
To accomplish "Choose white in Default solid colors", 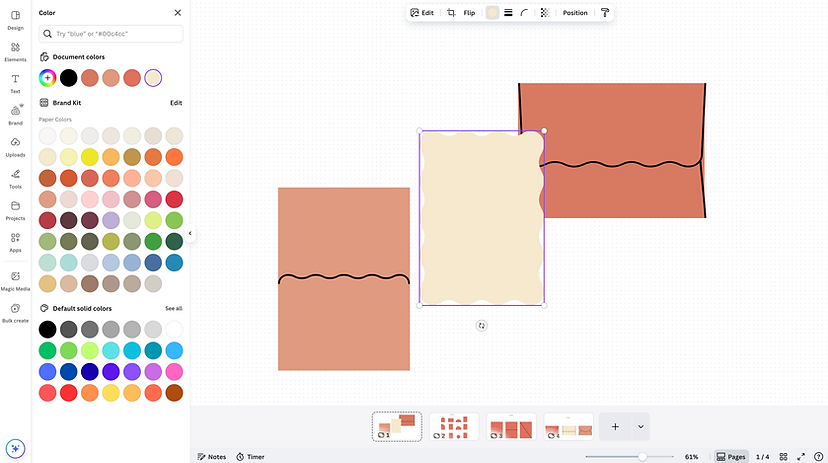I will pyautogui.click(x=174, y=329).
